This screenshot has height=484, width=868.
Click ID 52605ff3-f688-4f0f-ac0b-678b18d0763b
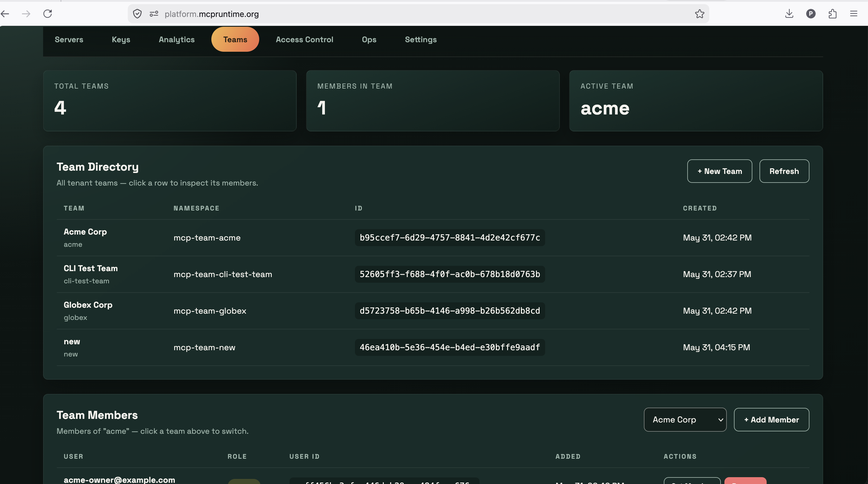click(449, 274)
